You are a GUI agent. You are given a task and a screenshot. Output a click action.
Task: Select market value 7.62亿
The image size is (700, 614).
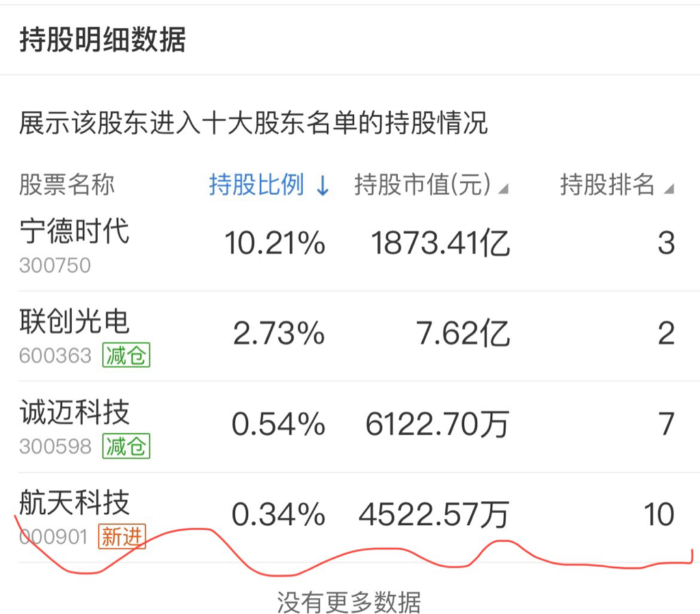[x=463, y=334]
